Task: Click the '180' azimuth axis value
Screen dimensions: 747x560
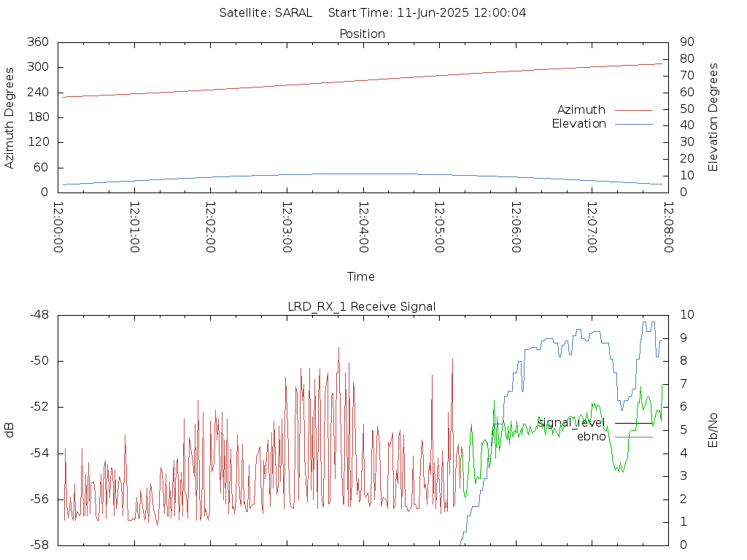Action: (38, 117)
